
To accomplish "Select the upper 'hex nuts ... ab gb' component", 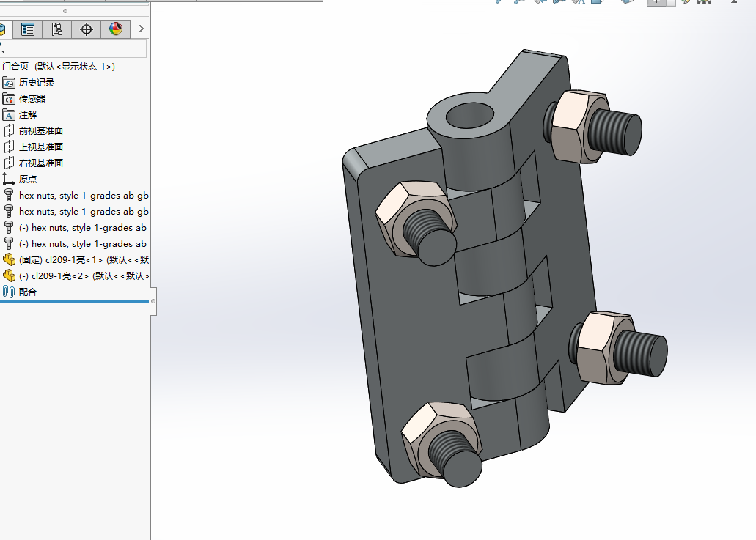I will point(76,195).
